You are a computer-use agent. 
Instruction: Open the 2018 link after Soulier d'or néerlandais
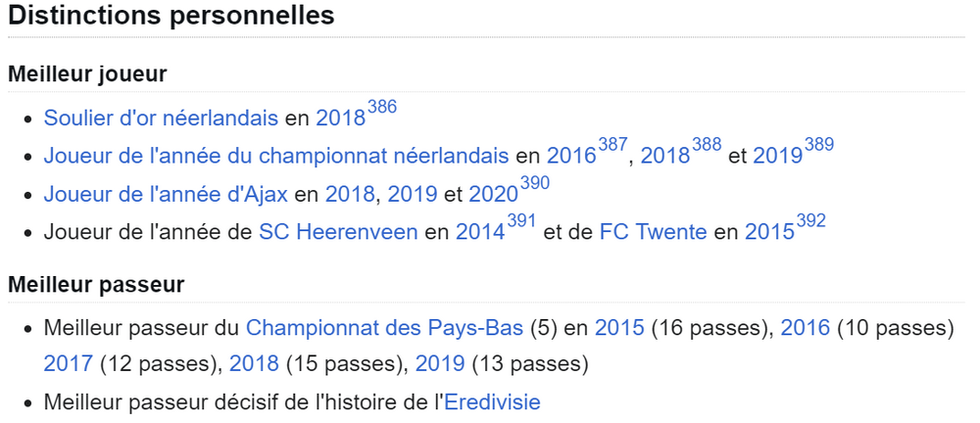341,117
